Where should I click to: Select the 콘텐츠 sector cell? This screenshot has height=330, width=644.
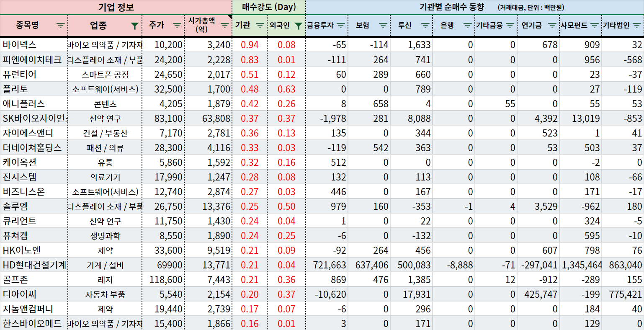105,104
